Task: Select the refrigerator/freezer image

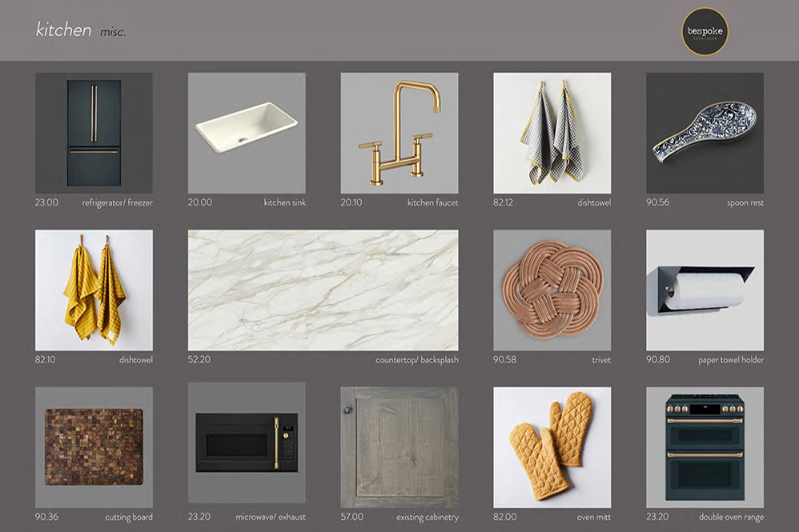Action: (x=94, y=133)
